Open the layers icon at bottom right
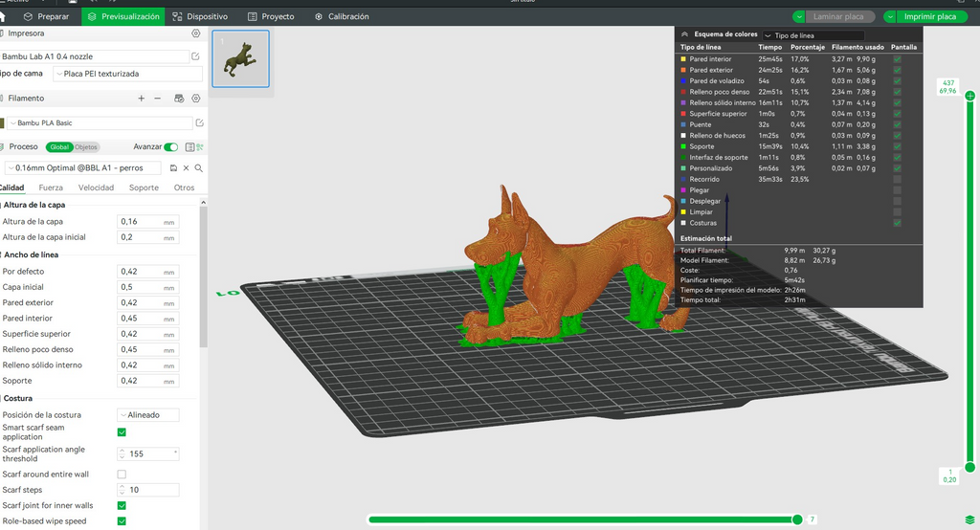 pos(969,520)
